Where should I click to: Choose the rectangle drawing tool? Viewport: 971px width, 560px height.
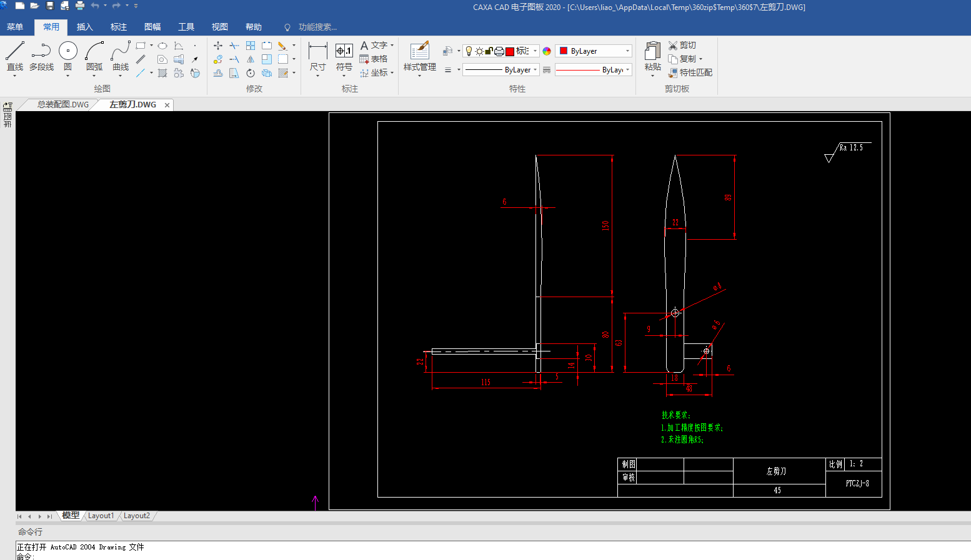(x=141, y=46)
